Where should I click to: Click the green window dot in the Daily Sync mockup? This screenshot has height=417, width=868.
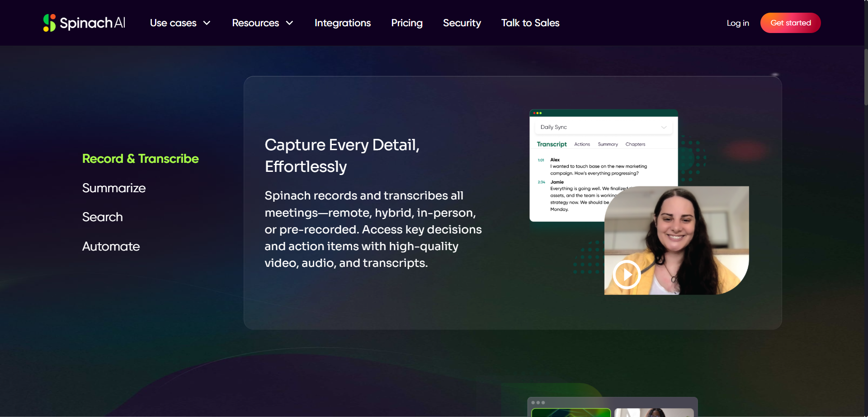tap(540, 113)
